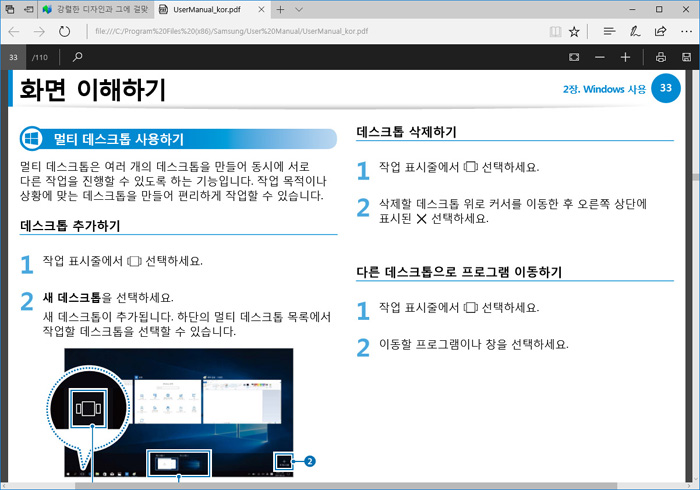Add page to favorites with star icon
Image resolution: width=700 pixels, height=490 pixels.
(573, 31)
